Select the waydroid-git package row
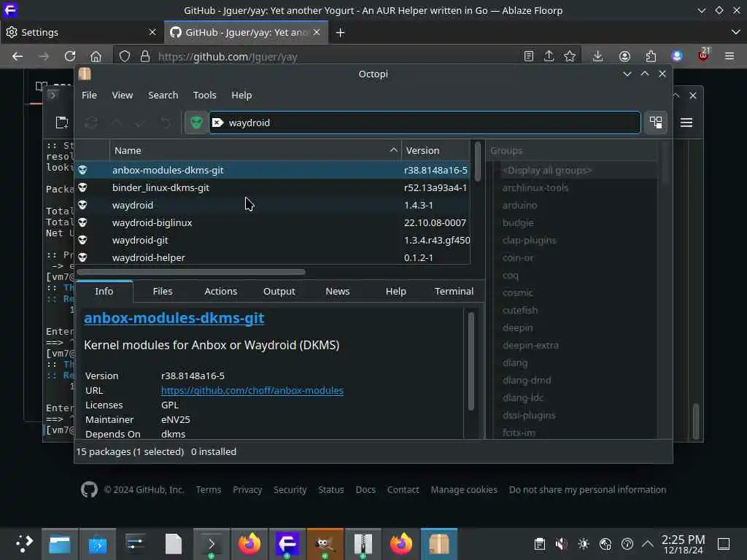747x560 pixels. pyautogui.click(x=273, y=241)
